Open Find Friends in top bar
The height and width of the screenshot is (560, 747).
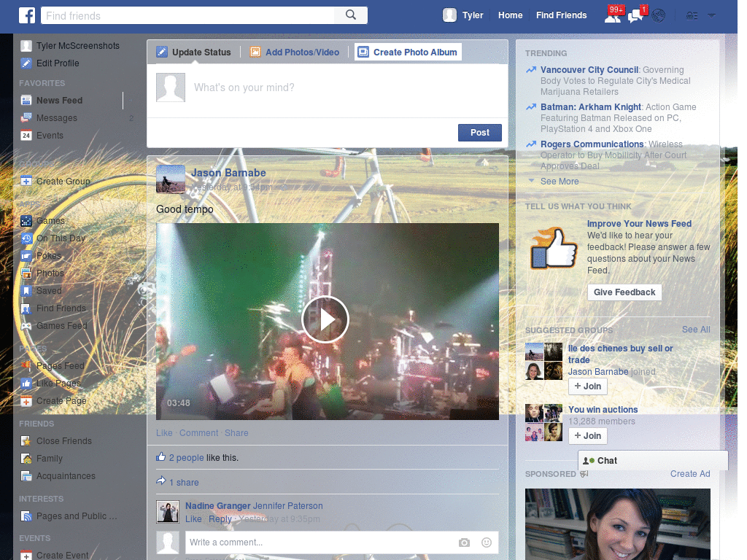pyautogui.click(x=561, y=15)
